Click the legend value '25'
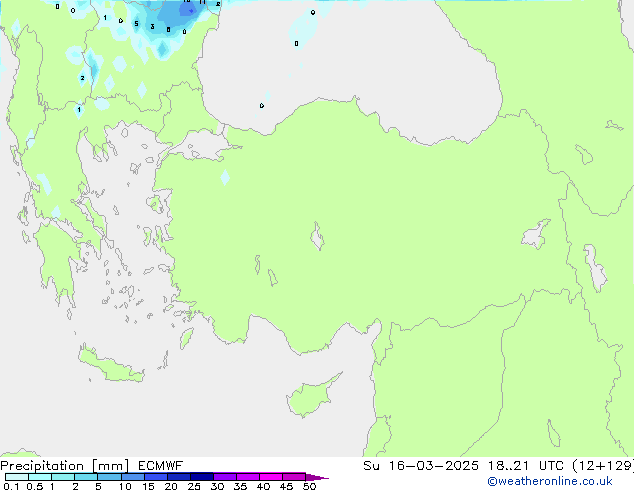 coord(194,486)
